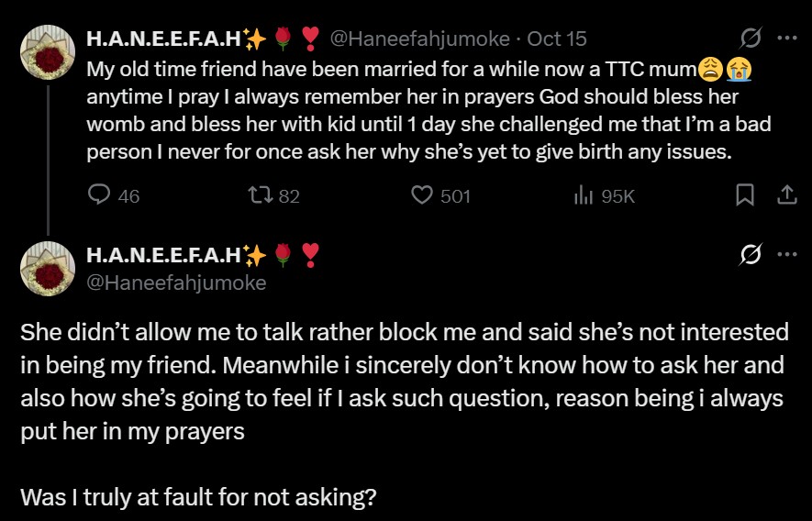Click @Haneefahjumoke handle in first tweet
The width and height of the screenshot is (812, 521).
click(419, 39)
